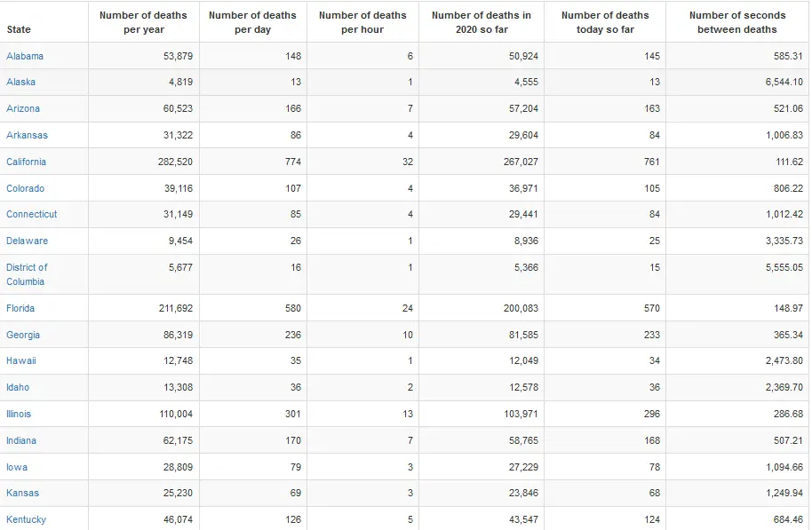
Task: Click Number of seconds between deaths header
Action: tap(737, 22)
